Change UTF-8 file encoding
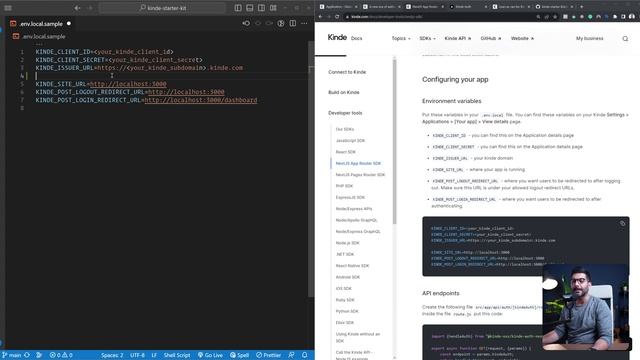Image resolution: width=640 pixels, height=360 pixels. pos(137,355)
